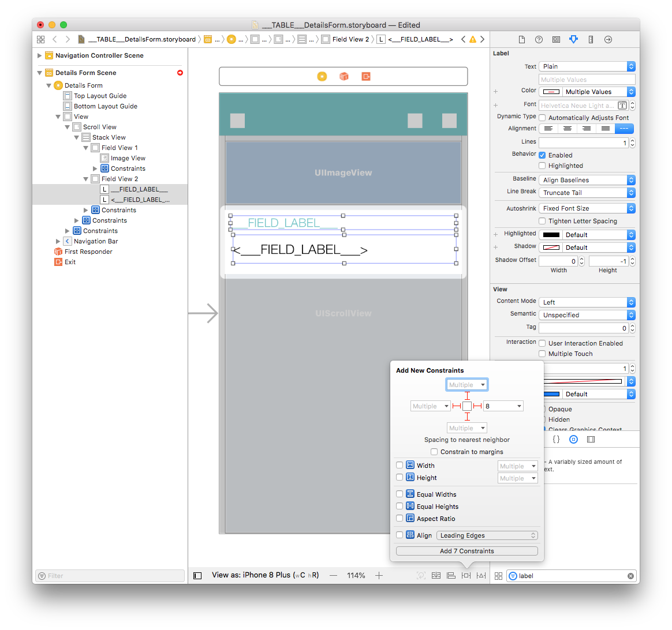Open Add New Constraints pin button
The height and width of the screenshot is (630, 672).
pyautogui.click(x=466, y=576)
